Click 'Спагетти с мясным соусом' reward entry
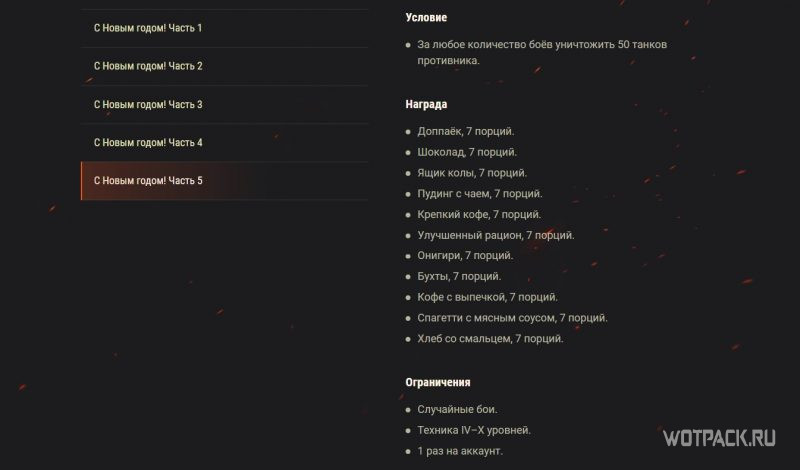 (512, 318)
